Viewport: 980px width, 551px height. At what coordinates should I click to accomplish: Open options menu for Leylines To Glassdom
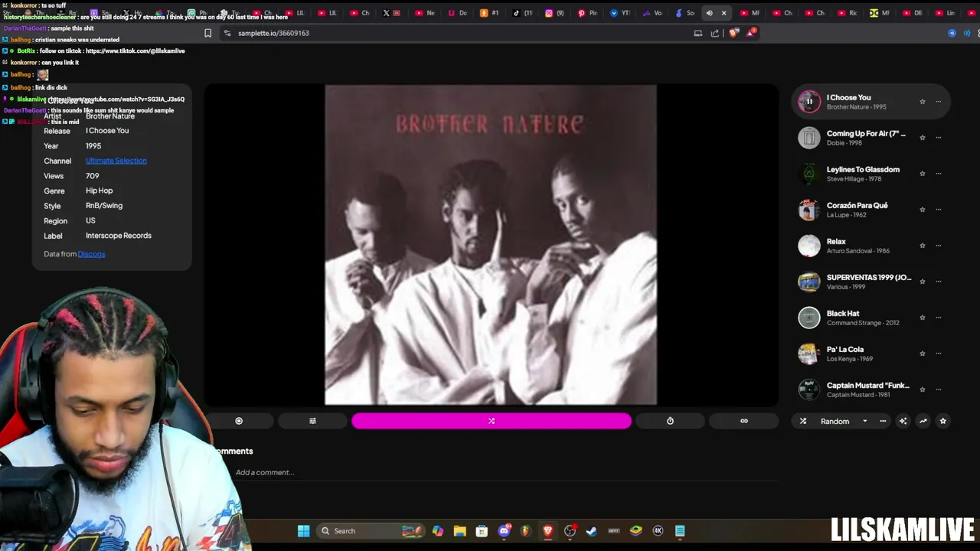[939, 174]
